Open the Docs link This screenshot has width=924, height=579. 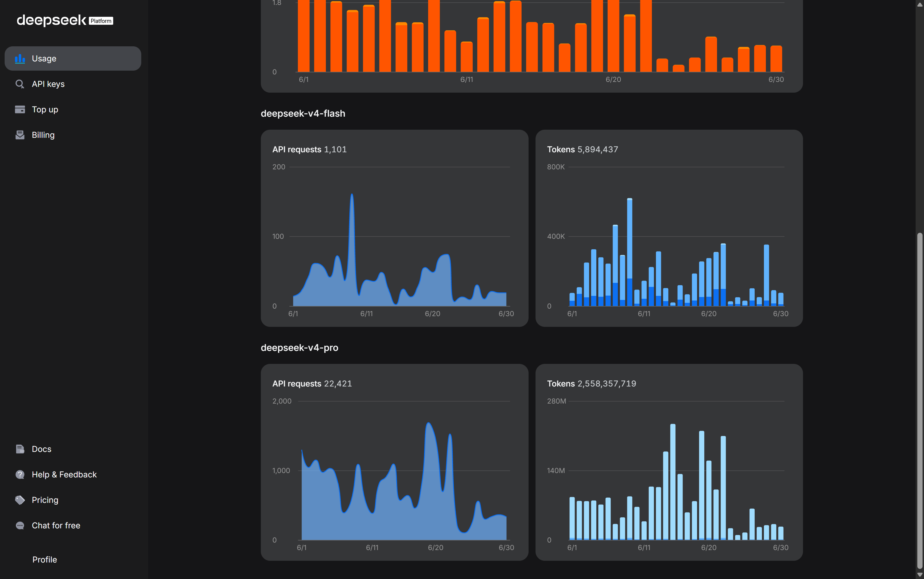tap(73, 449)
